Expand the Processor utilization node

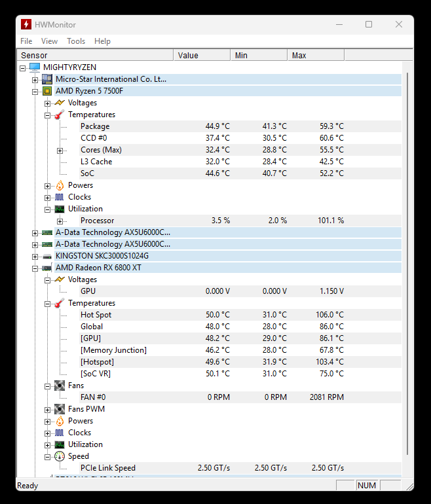[x=60, y=221]
